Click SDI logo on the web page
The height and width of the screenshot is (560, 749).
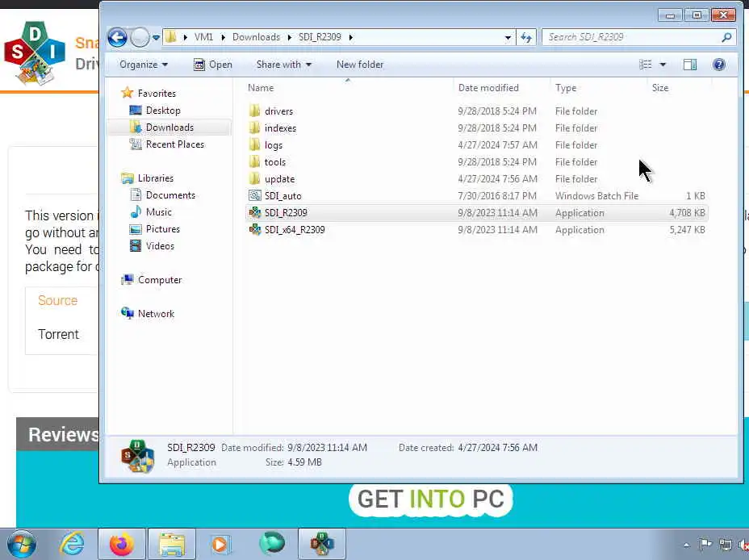pos(35,52)
